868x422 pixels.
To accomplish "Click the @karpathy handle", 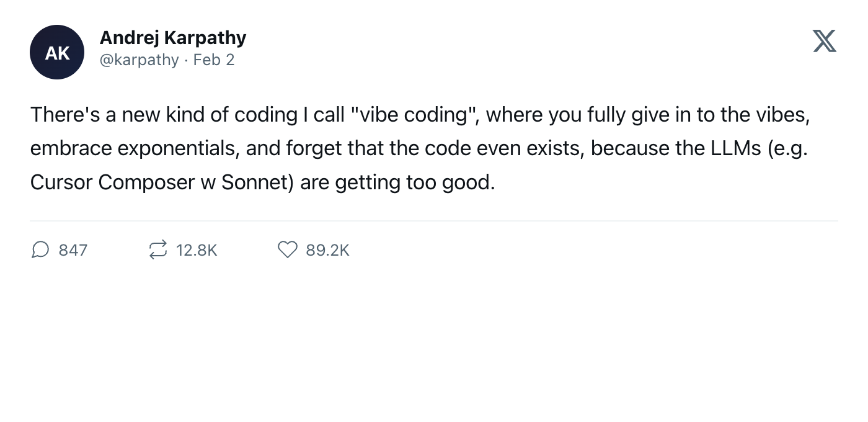I will [139, 60].
